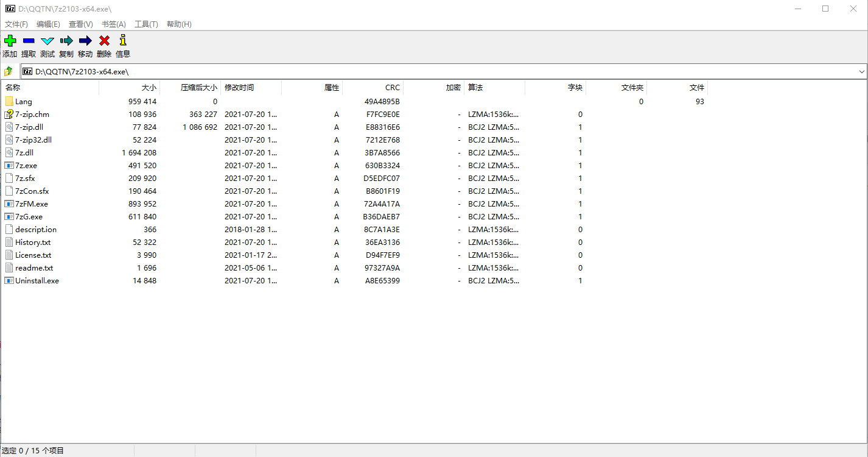Click the status bar text 选定 0 / 15 个项目
This screenshot has width=868, height=457.
(x=33, y=451)
